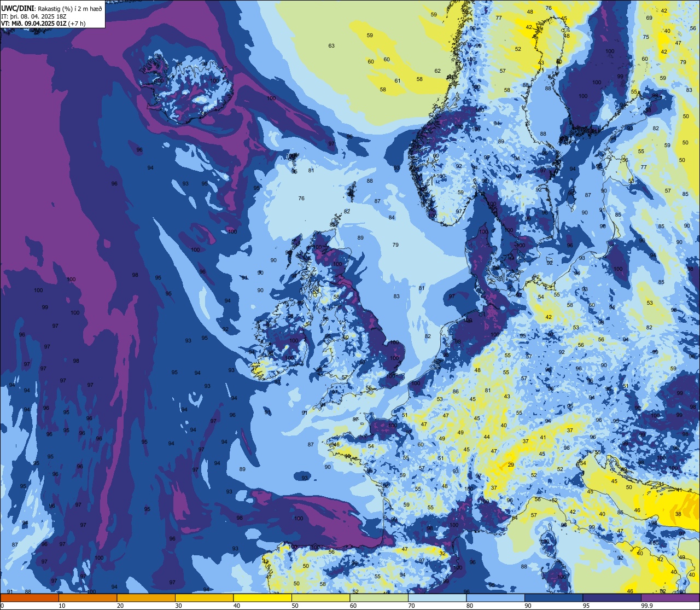
Task: Click the pale yellow 50–60 legend segment
Action: [320, 597]
